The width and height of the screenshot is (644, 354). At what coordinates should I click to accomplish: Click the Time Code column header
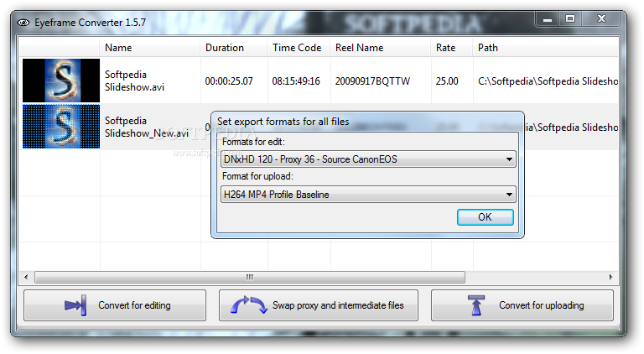coord(299,48)
